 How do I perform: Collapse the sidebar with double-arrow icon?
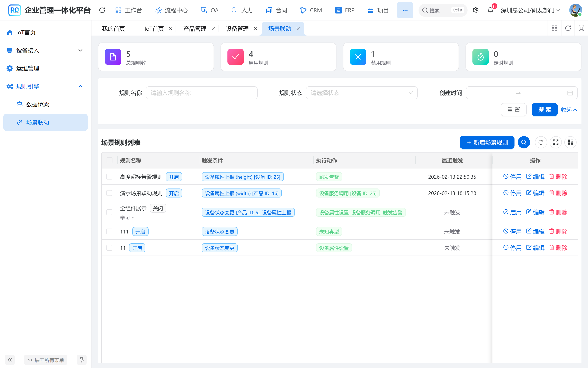[x=10, y=360]
